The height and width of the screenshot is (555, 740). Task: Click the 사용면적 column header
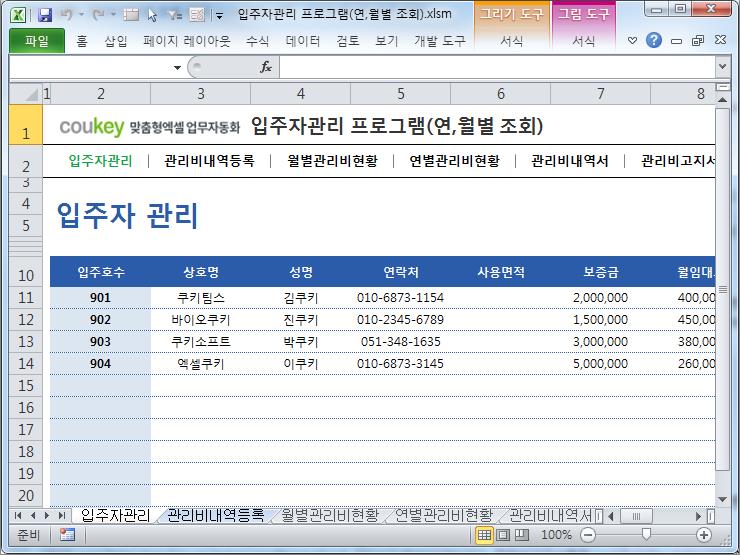click(501, 272)
